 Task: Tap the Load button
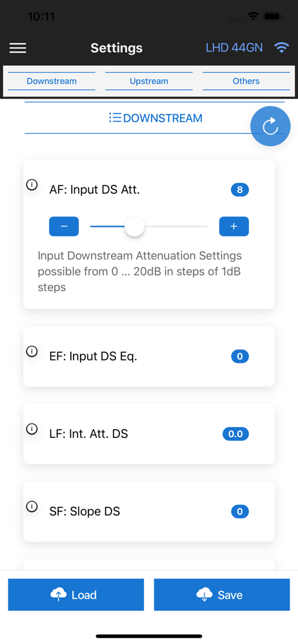click(x=76, y=594)
